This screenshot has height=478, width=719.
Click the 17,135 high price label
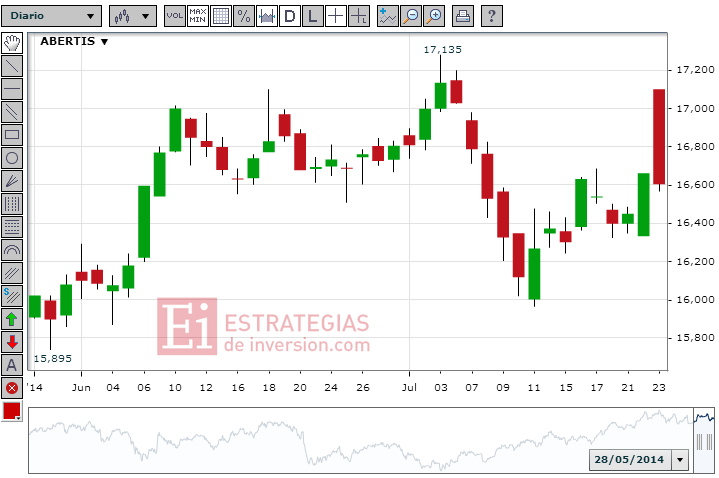[x=442, y=50]
